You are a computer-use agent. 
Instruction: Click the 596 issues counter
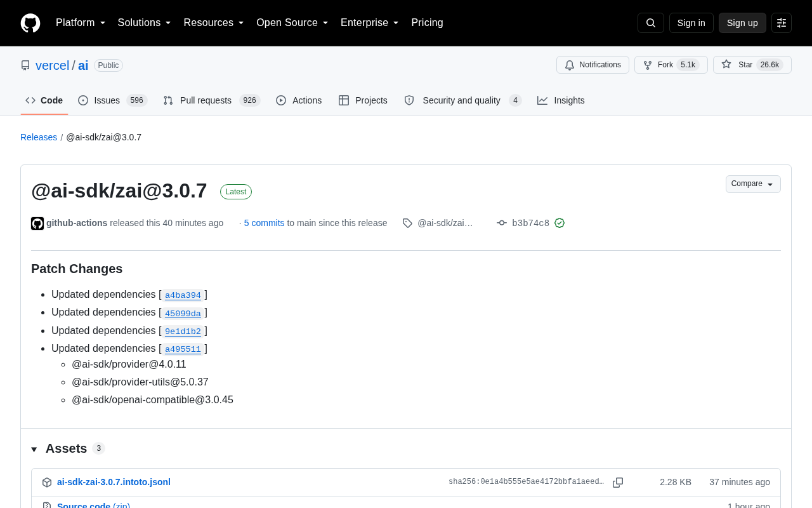pos(136,100)
